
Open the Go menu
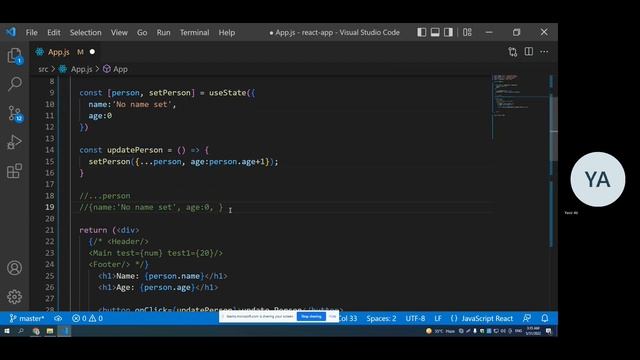(142, 33)
